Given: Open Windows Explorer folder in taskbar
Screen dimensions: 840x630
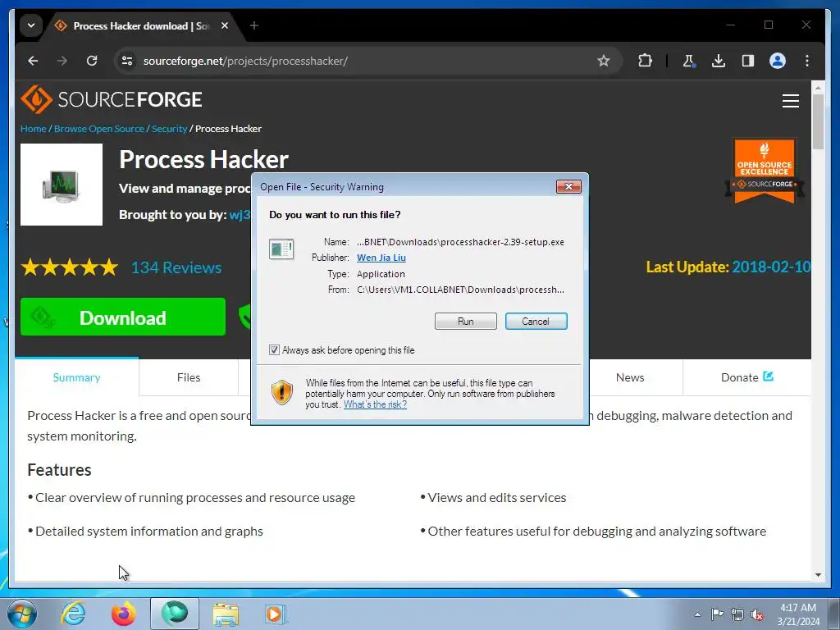Looking at the screenshot, I should click(226, 614).
